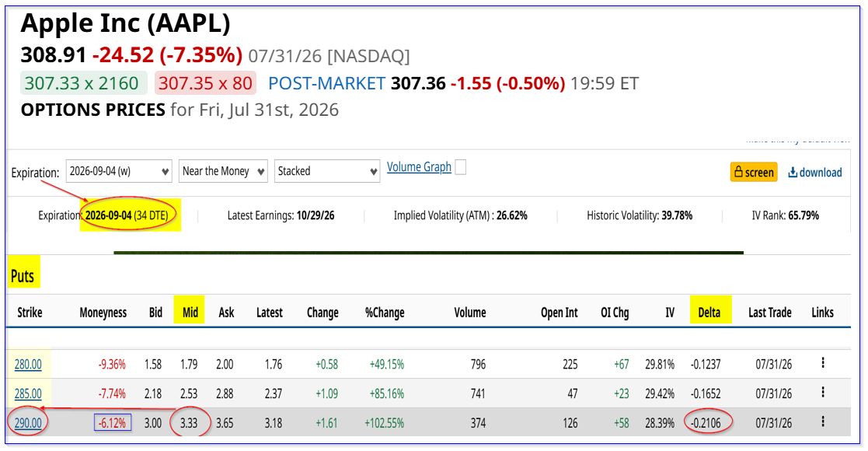Screen dimensions: 868x451
Task: Click the Puts section label
Action: (22, 276)
